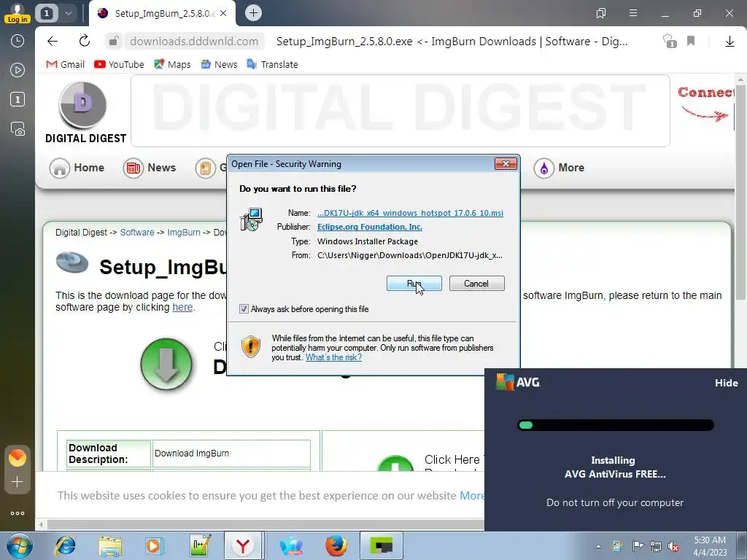Click the Software breadcrumb link

(x=137, y=233)
